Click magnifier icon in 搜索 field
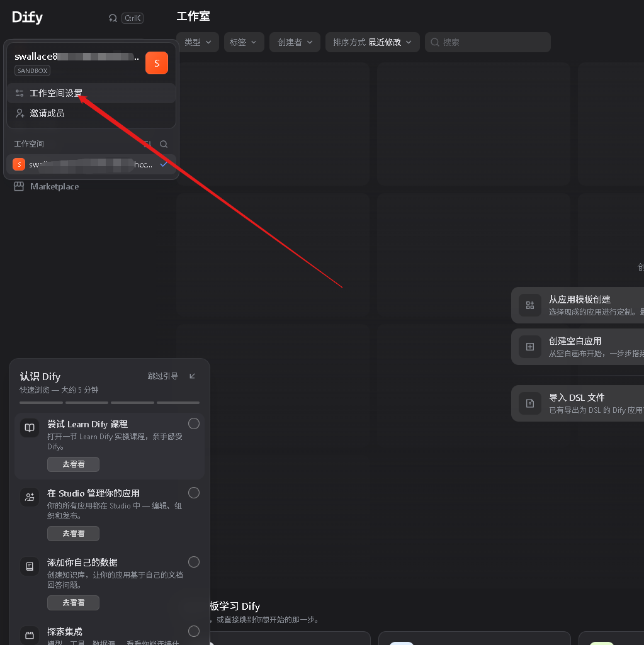This screenshot has width=644, height=645. coord(434,42)
